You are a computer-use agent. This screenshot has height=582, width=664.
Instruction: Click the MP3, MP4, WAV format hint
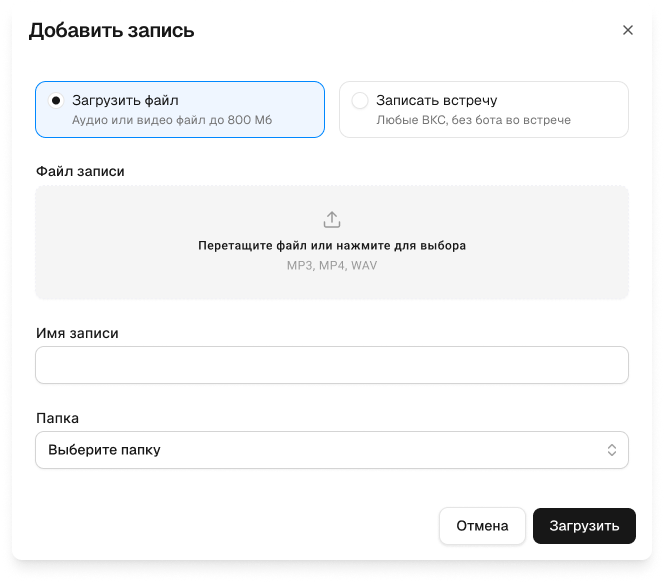(x=332, y=266)
